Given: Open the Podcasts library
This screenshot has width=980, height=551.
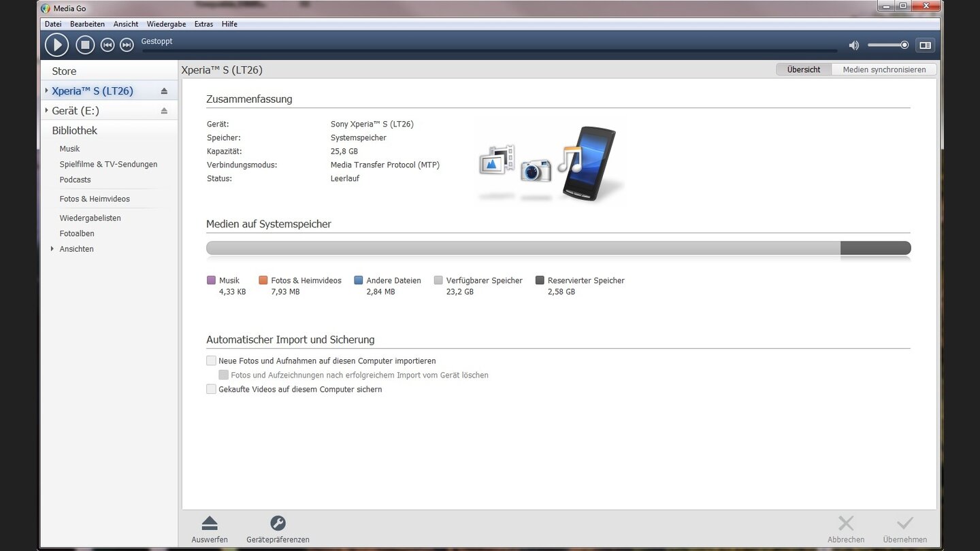Looking at the screenshot, I should click(x=75, y=180).
